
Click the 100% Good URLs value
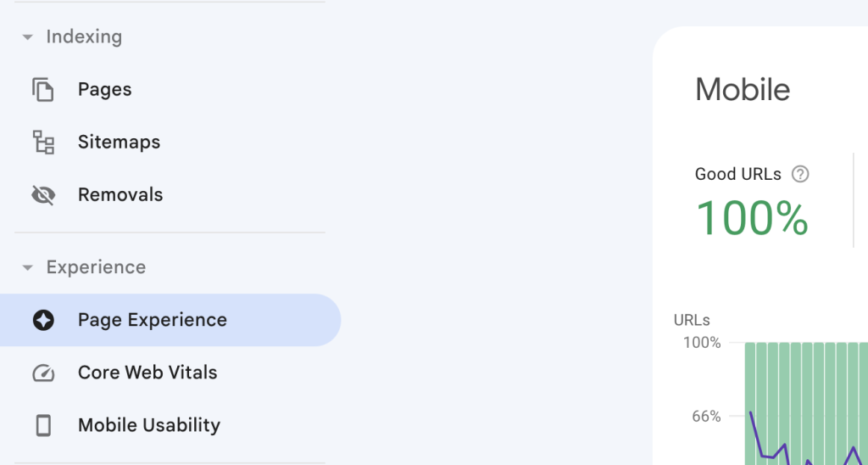[x=753, y=218]
